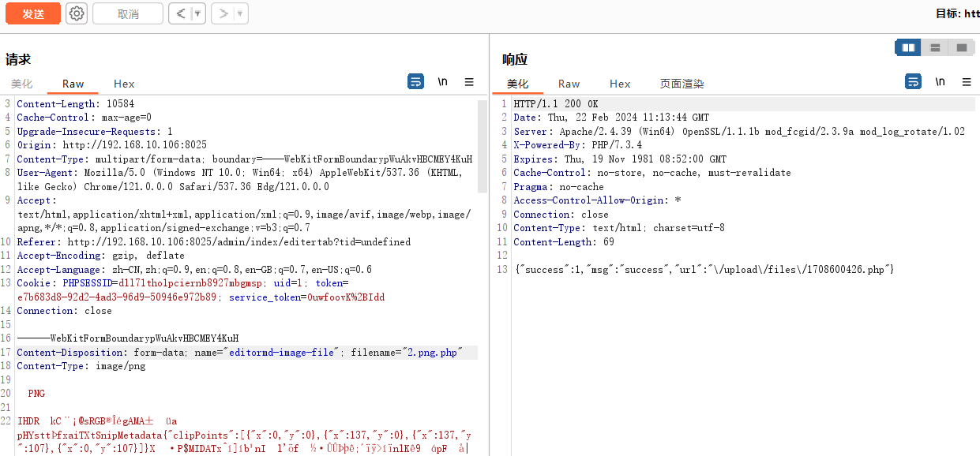
Task: Click the Origin header line in the request
Action: click(111, 145)
